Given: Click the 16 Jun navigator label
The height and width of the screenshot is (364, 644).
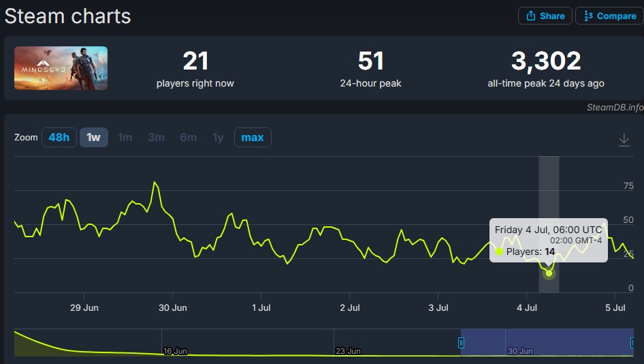Looking at the screenshot, I should tap(176, 351).
